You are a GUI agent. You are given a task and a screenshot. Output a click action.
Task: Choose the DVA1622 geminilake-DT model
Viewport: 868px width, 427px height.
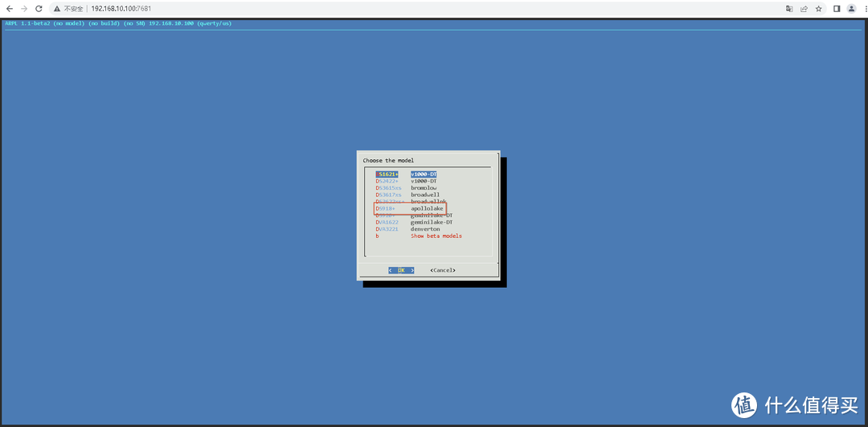(x=414, y=222)
